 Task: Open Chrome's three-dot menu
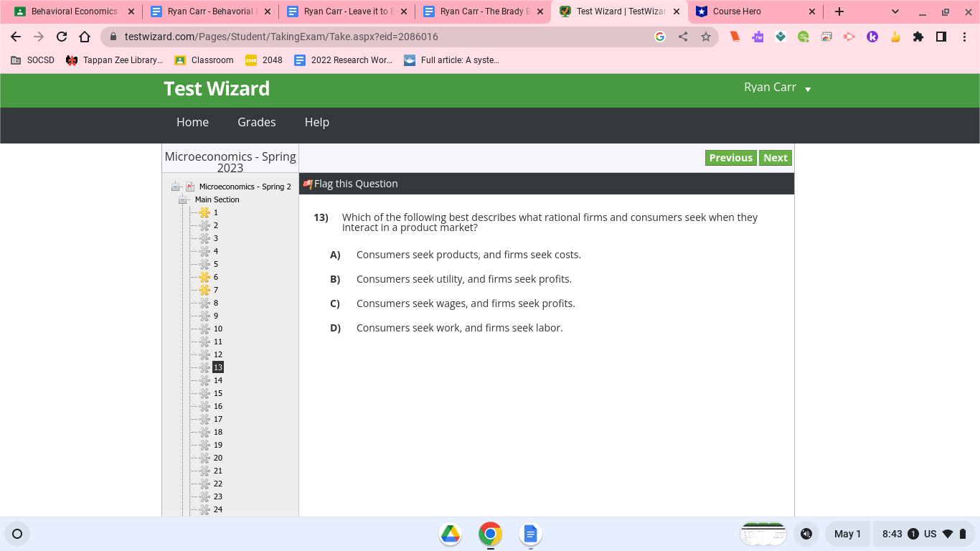coord(964,37)
